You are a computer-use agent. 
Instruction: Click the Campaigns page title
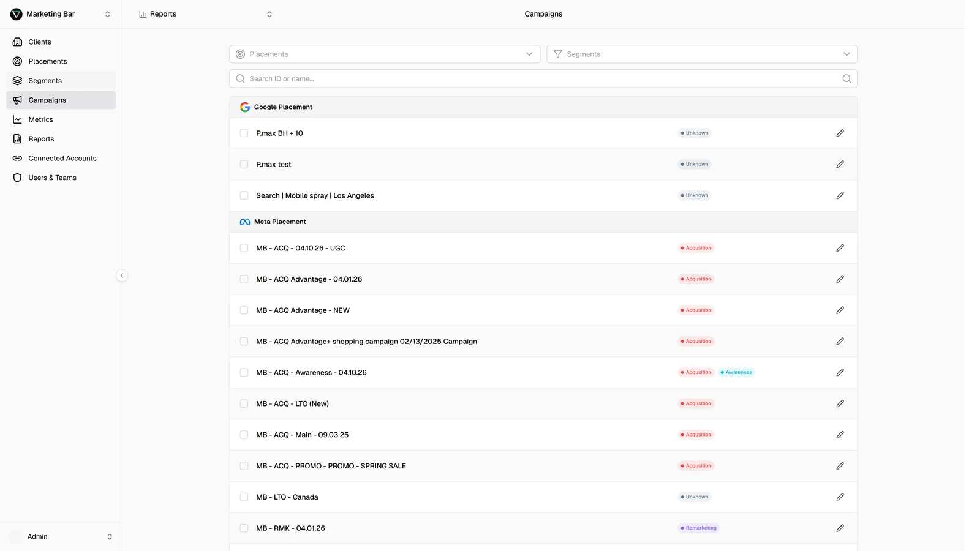(x=543, y=14)
